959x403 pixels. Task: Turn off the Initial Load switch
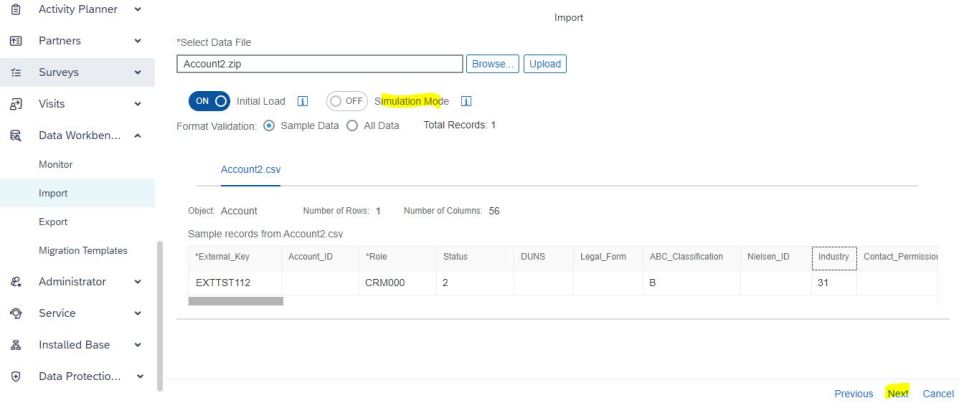[209, 101]
